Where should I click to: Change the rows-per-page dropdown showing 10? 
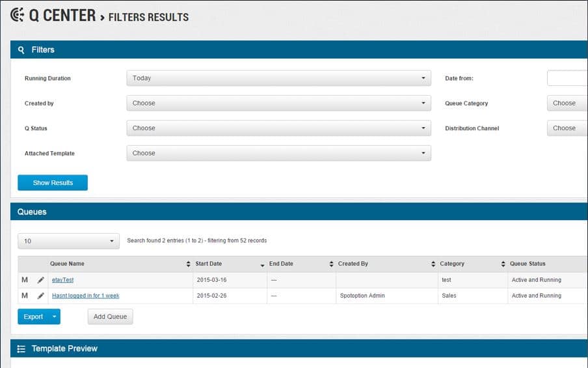pyautogui.click(x=68, y=241)
